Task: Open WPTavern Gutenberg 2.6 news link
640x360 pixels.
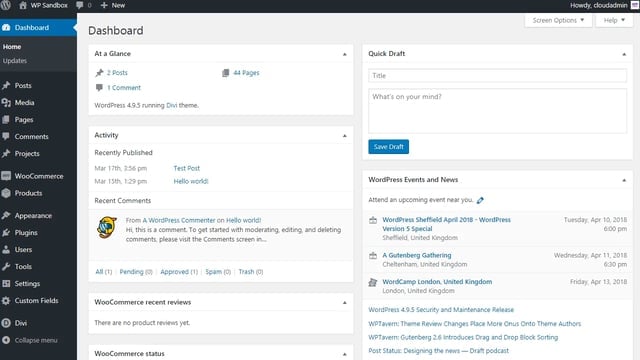Action: 463,338
